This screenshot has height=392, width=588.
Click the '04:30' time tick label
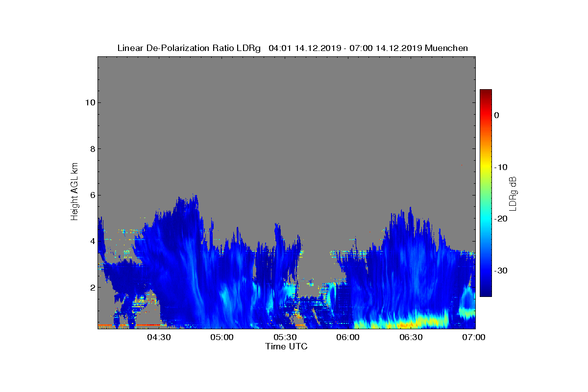159,338
